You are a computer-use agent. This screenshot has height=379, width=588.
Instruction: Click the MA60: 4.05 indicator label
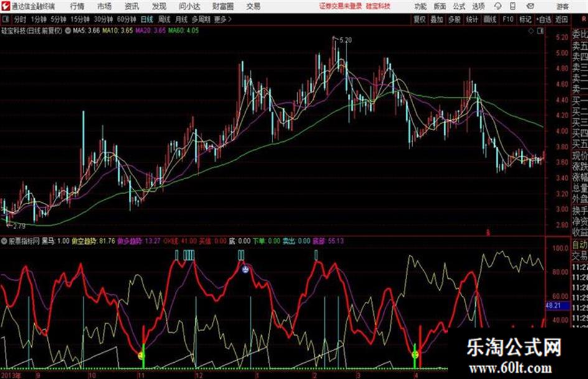pyautogui.click(x=184, y=30)
